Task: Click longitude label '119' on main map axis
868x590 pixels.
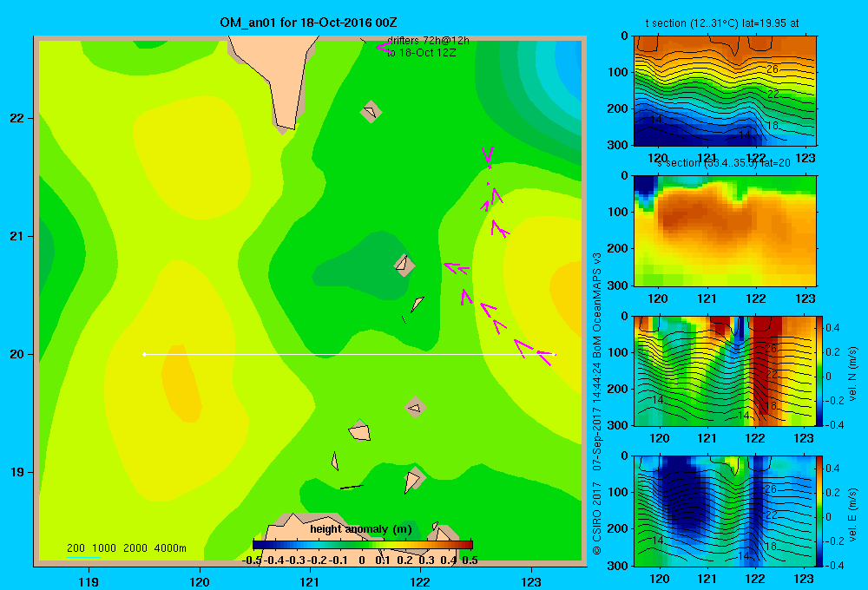Action: (89, 581)
